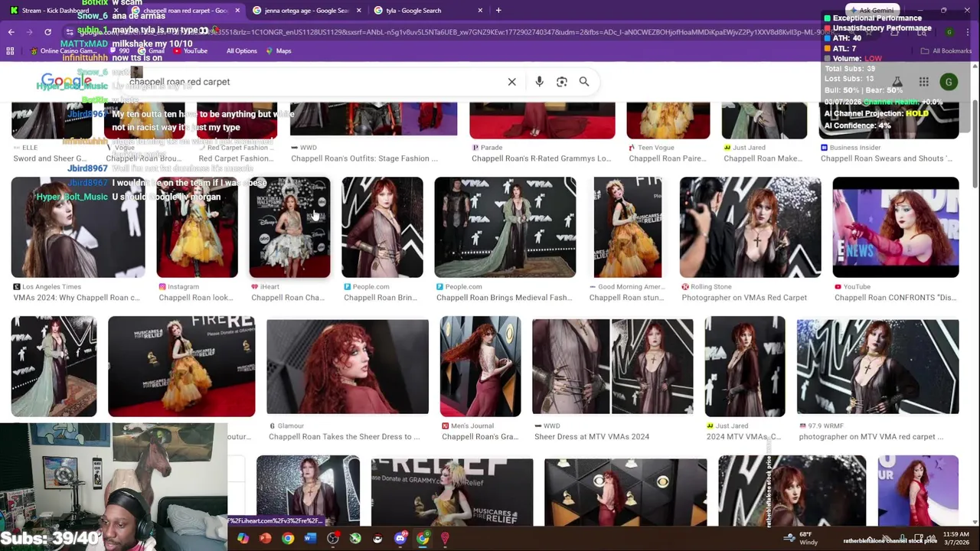
Task: Open the Los Angeles Times VMAs 2024 image
Action: click(78, 227)
